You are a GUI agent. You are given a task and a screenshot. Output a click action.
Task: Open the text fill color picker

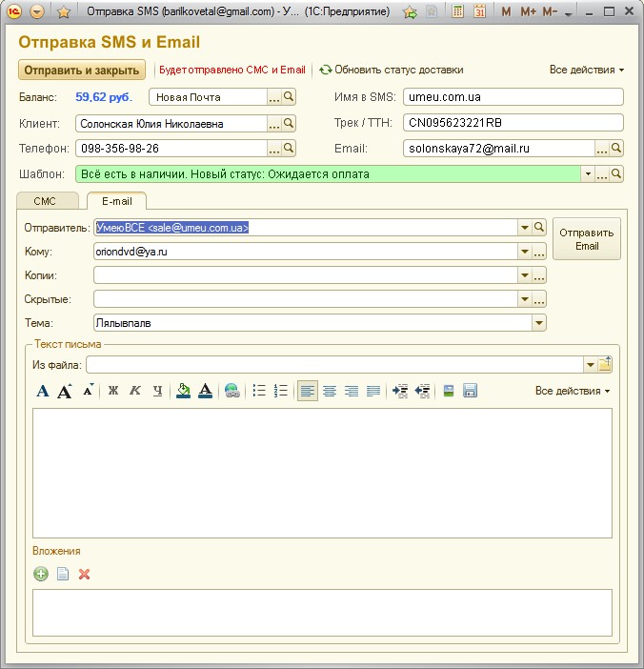point(183,391)
